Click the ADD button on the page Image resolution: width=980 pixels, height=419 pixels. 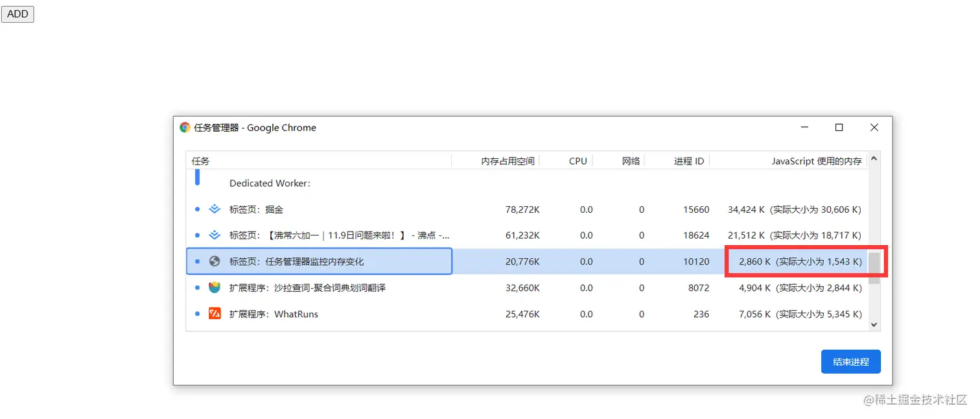coord(17,14)
